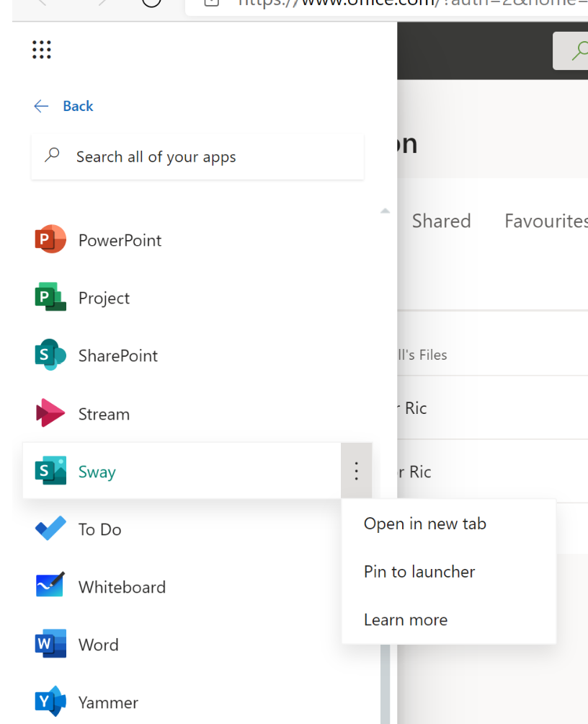The image size is (588, 724).
Task: Open the Project app icon
Action: (x=50, y=298)
